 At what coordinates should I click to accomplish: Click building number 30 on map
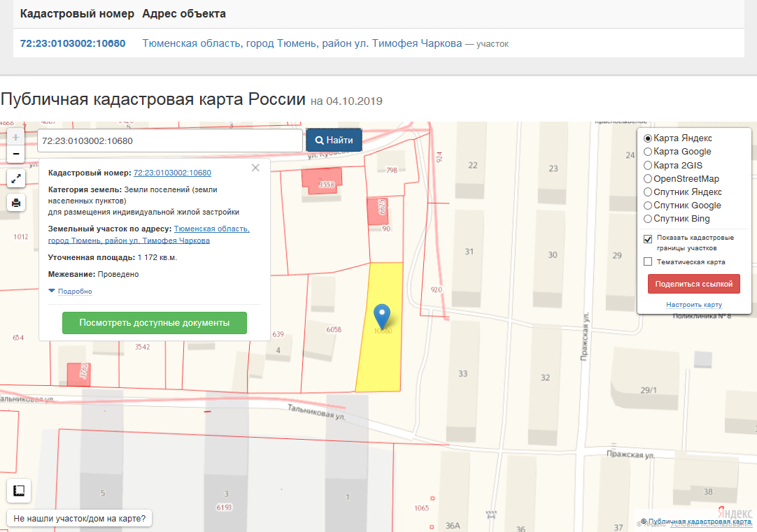click(x=553, y=254)
